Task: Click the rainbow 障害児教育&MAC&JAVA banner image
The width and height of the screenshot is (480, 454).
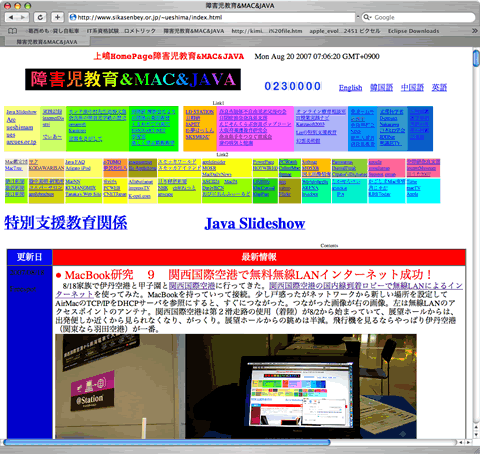Action: [x=133, y=79]
